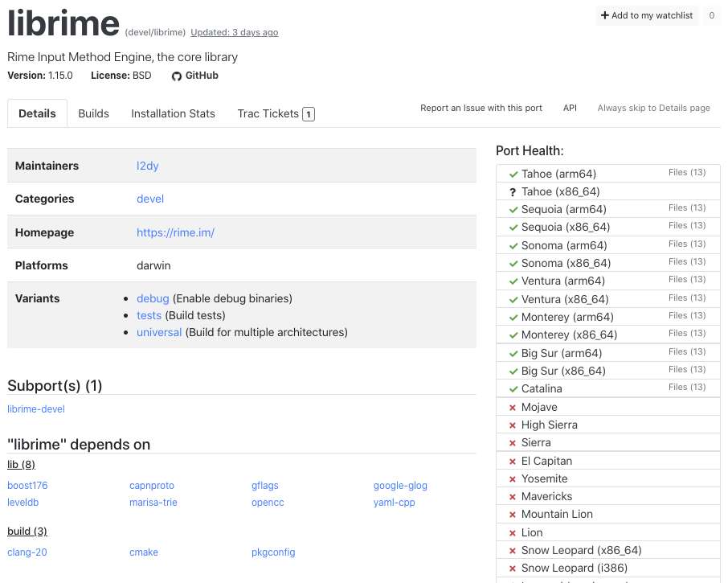728x583 pixels.
Task: Click red X icon beside Mojave
Action: click(513, 408)
